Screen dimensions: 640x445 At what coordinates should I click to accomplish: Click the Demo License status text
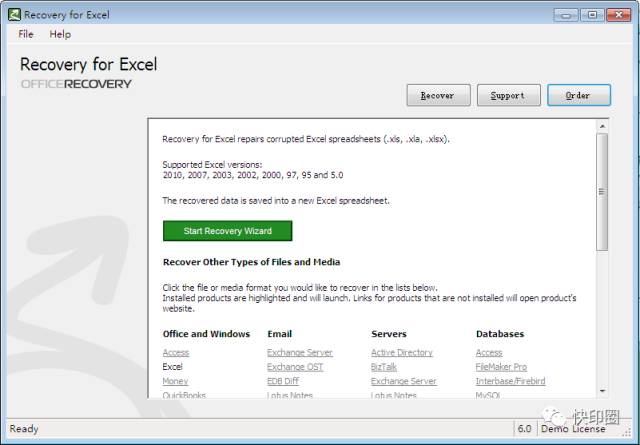pos(573,429)
